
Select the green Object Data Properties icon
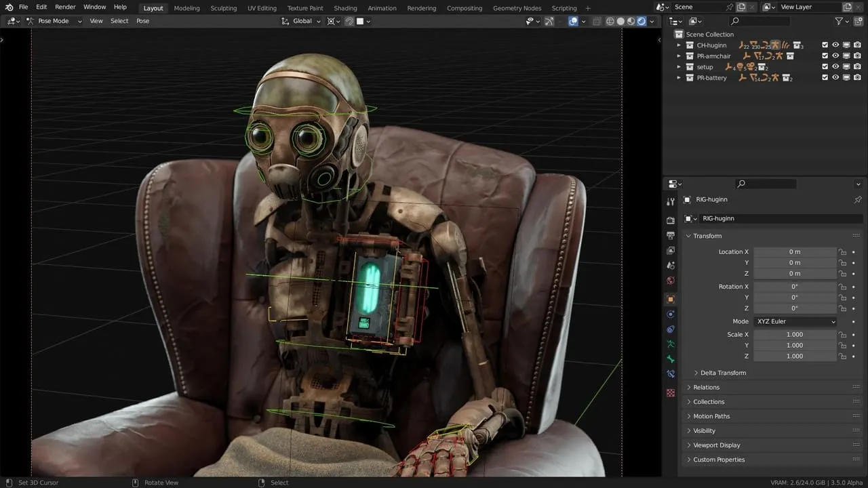[671, 346]
